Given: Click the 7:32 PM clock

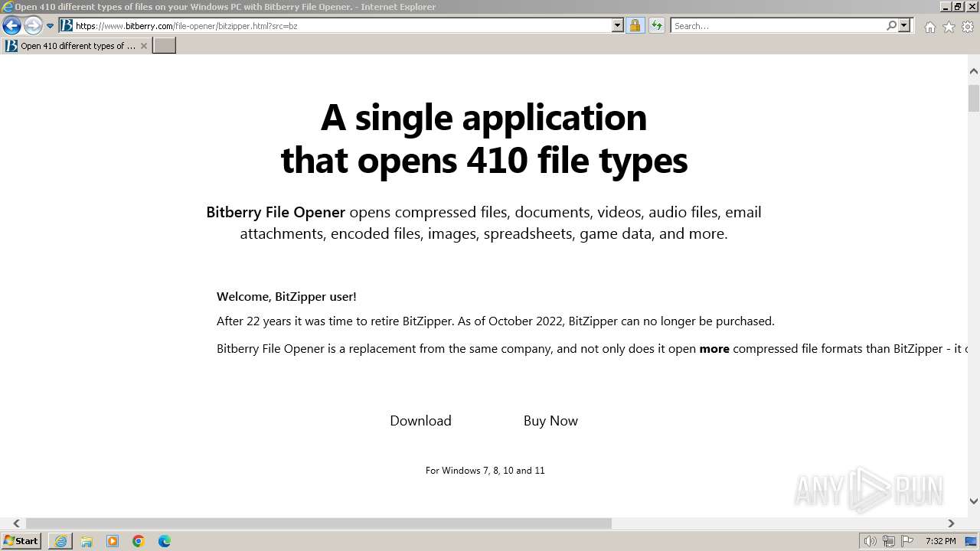Looking at the screenshot, I should (x=940, y=541).
